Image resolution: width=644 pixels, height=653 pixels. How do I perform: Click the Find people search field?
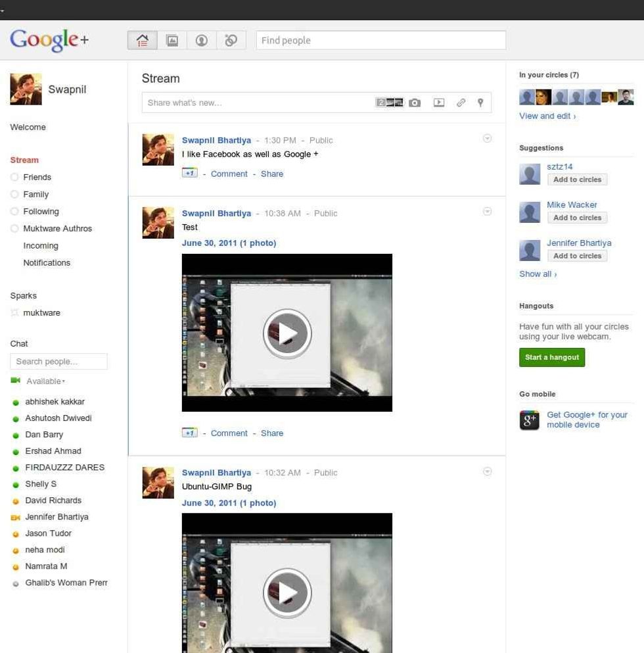[x=380, y=41]
